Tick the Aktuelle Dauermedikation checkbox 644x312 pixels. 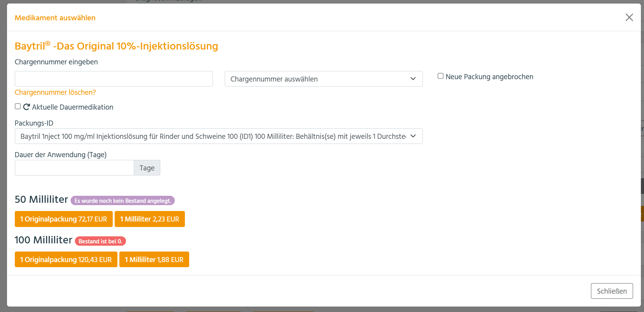18,106
